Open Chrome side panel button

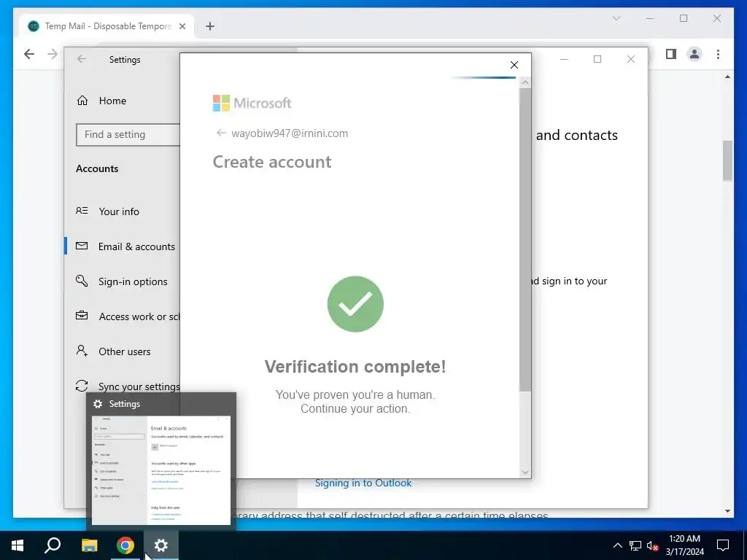[x=671, y=54]
